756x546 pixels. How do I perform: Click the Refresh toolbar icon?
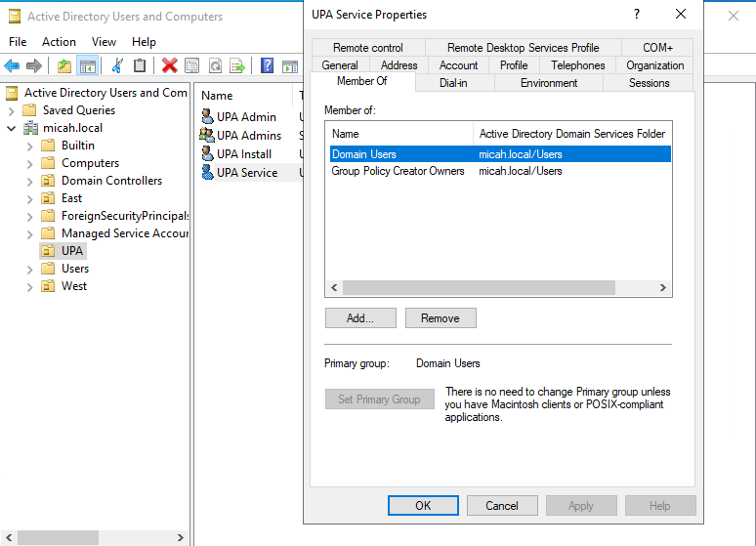tap(214, 65)
